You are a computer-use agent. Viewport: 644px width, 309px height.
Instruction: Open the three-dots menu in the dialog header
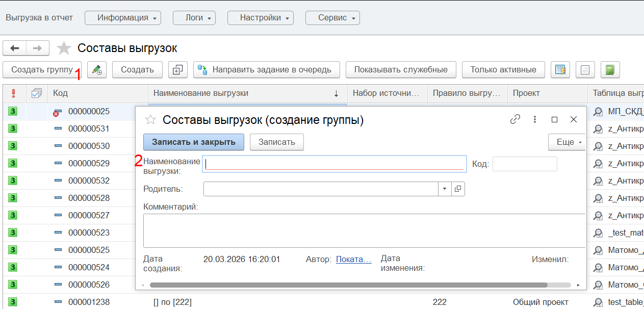point(535,119)
